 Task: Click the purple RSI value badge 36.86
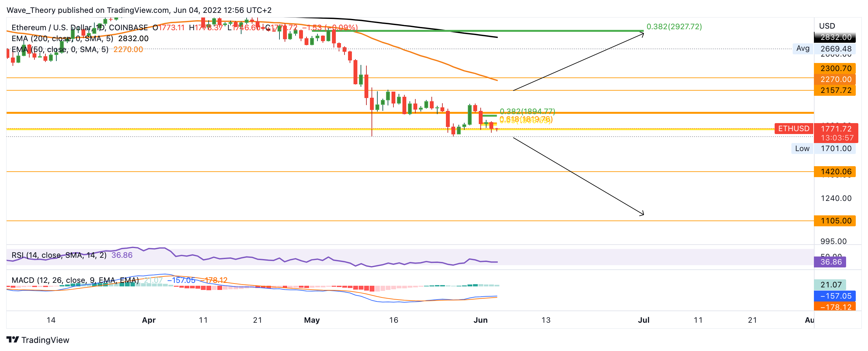(x=829, y=262)
